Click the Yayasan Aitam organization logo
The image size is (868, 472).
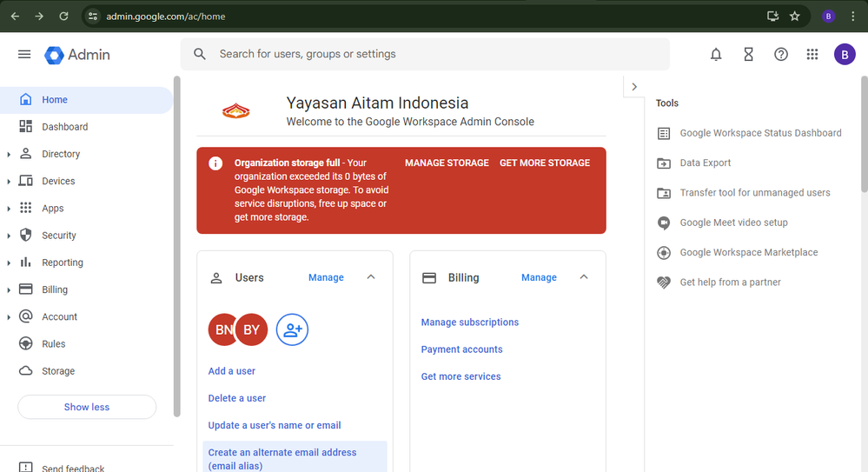pyautogui.click(x=235, y=111)
